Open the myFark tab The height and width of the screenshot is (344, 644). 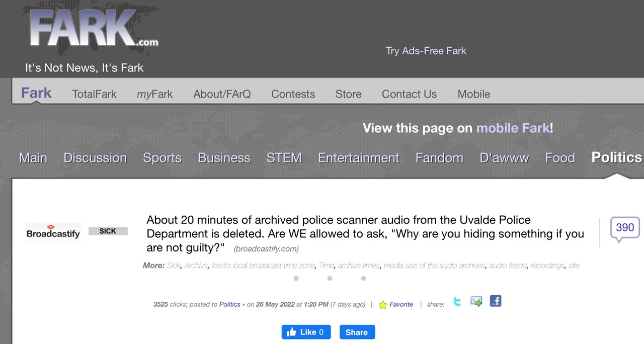(154, 94)
